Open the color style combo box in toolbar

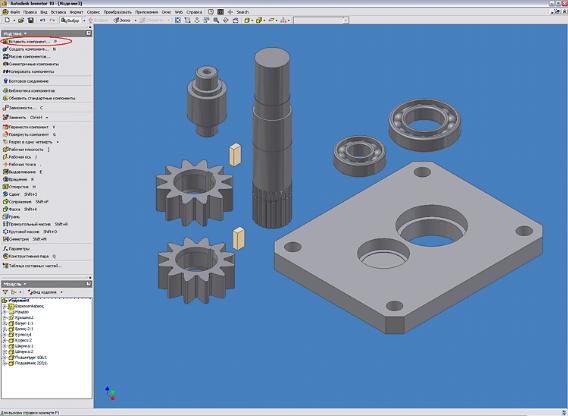pyautogui.click(x=321, y=20)
